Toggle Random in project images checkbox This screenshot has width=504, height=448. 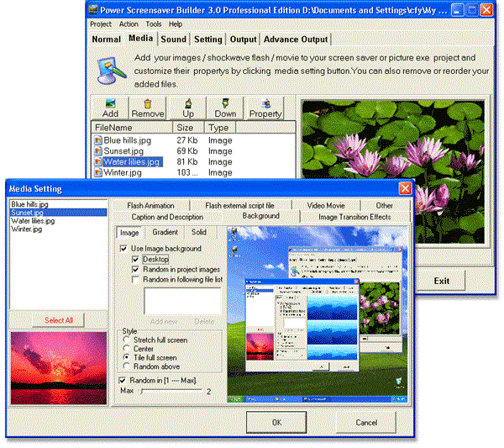pyautogui.click(x=135, y=270)
